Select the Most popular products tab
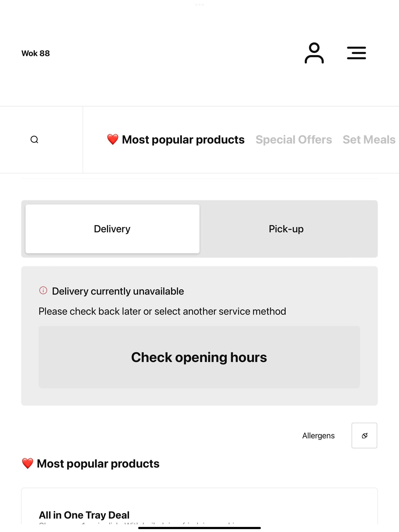Image resolution: width=399 pixels, height=532 pixels. click(176, 139)
